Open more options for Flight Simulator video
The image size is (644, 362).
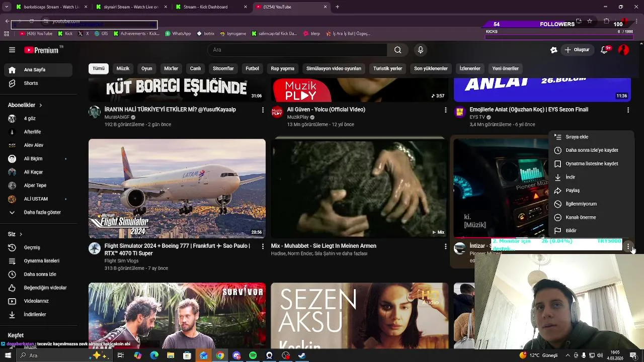pyautogui.click(x=263, y=246)
